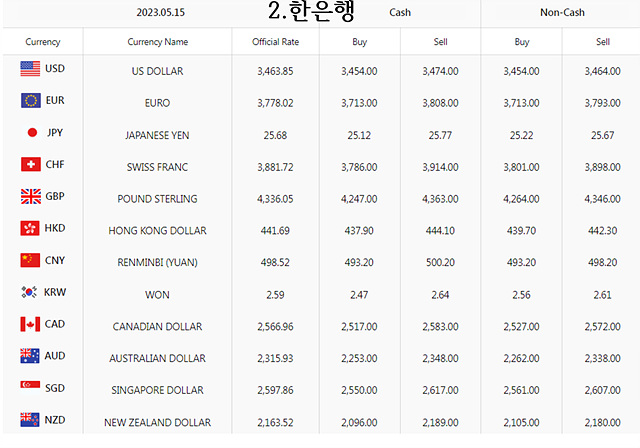Screen dimensions: 640x448
Task: Click the Australia flag icon for AUD
Action: pyautogui.click(x=30, y=356)
